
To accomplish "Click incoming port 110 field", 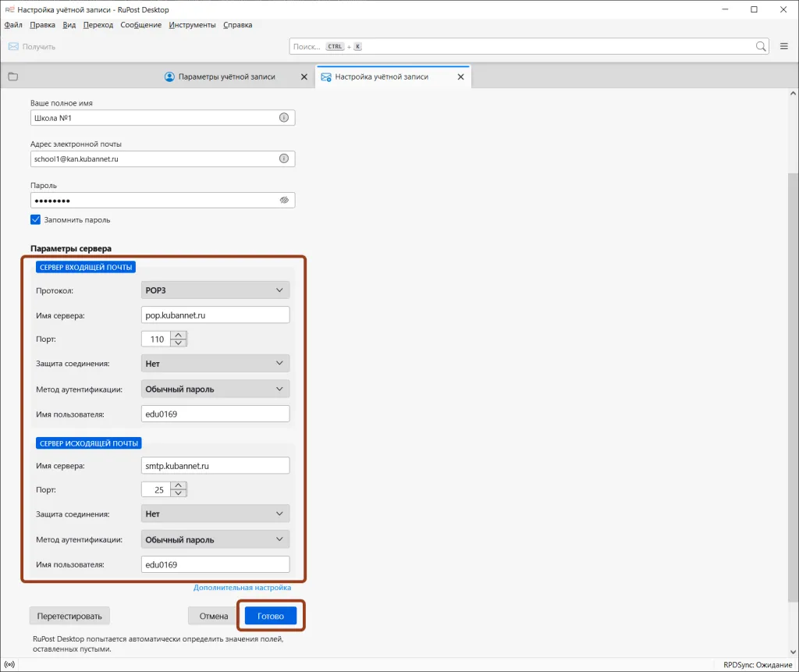I will click(156, 339).
